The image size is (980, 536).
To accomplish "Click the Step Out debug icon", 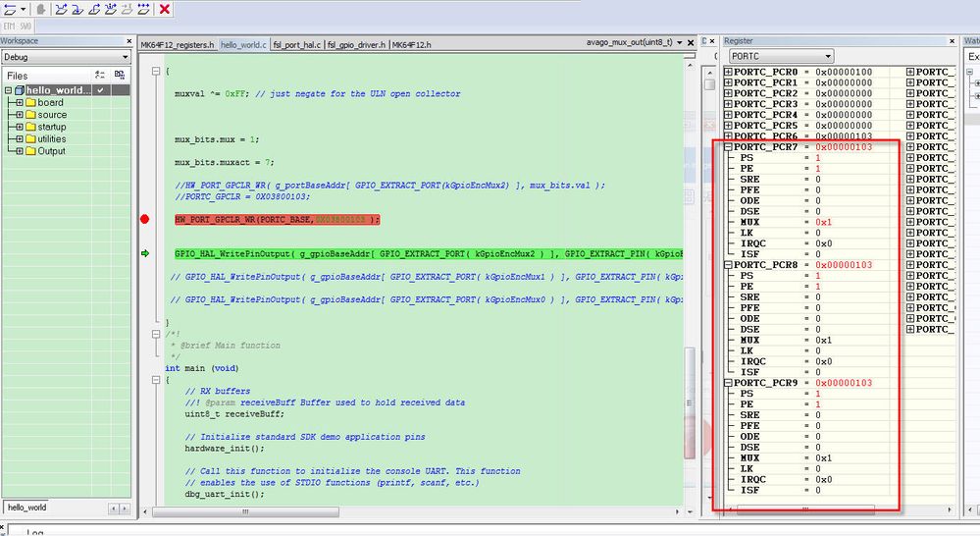I will 94,9.
